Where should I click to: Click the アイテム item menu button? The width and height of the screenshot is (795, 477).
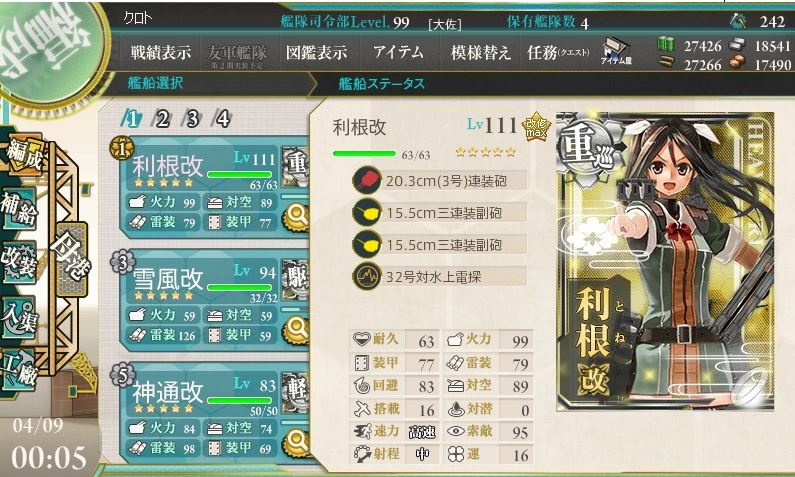click(x=399, y=52)
